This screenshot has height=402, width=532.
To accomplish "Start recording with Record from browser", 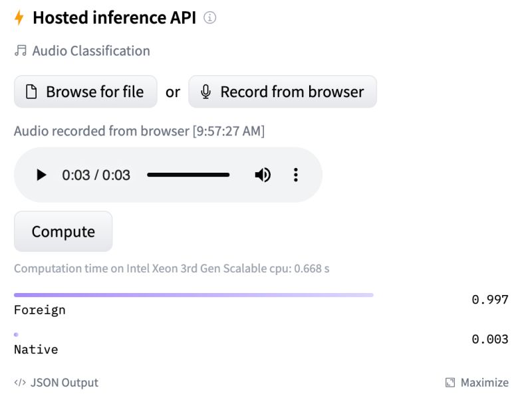I will click(282, 92).
